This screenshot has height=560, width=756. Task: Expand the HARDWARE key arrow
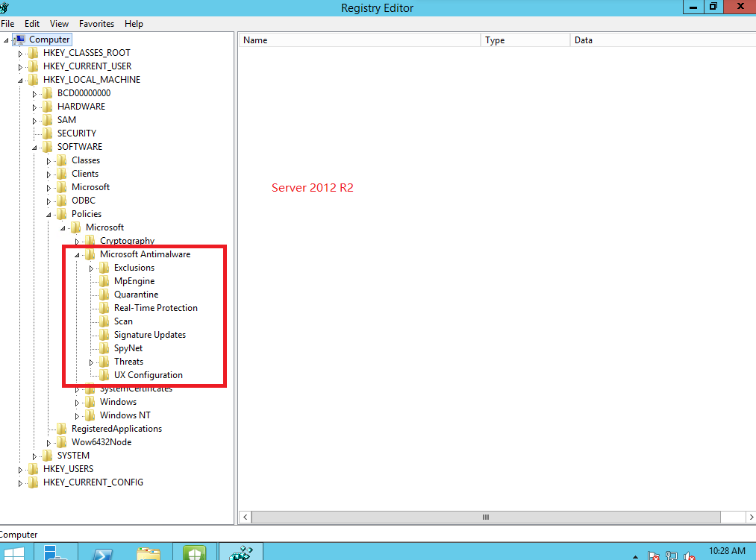coord(34,107)
